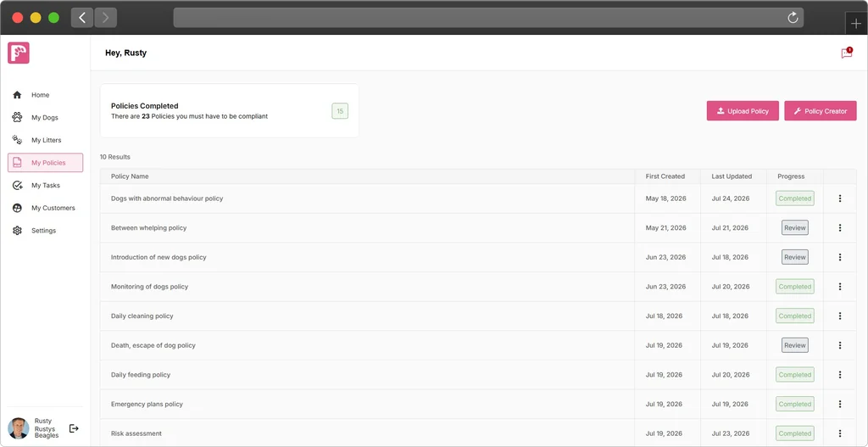Click the browser address bar

(488, 18)
